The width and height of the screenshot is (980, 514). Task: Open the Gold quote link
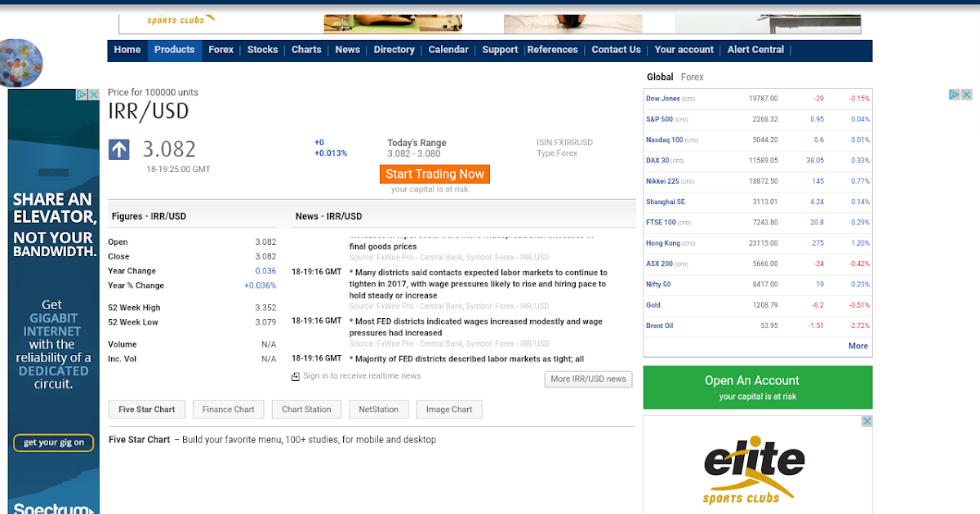coord(653,305)
